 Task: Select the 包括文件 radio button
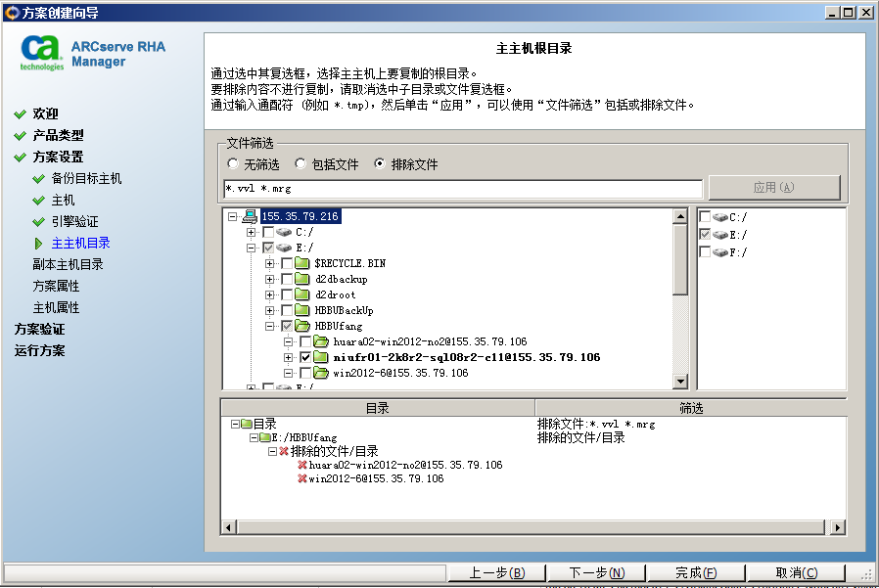click(301, 163)
